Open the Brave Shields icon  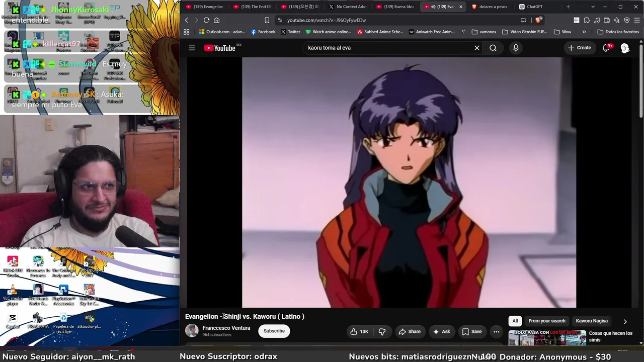coord(538,20)
